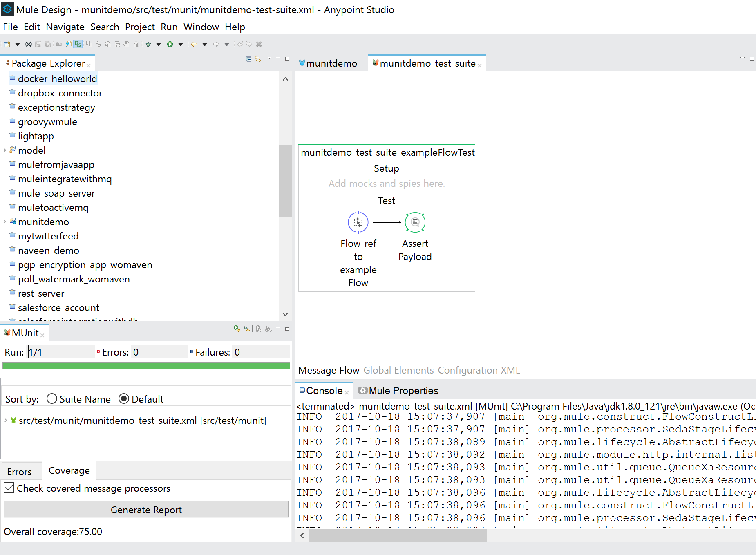Click Debug rerun icon in MUnit panel
Viewport: 756px width, 555px height.
click(246, 329)
